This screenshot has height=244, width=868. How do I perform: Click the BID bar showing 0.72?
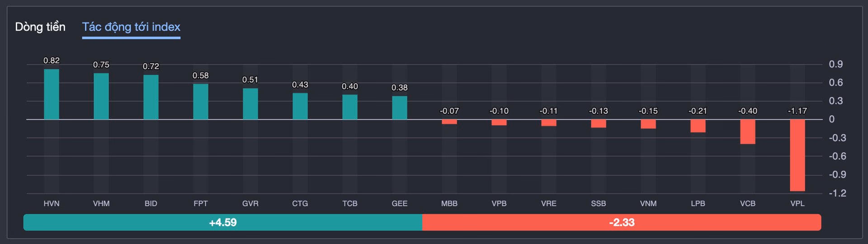(x=151, y=97)
